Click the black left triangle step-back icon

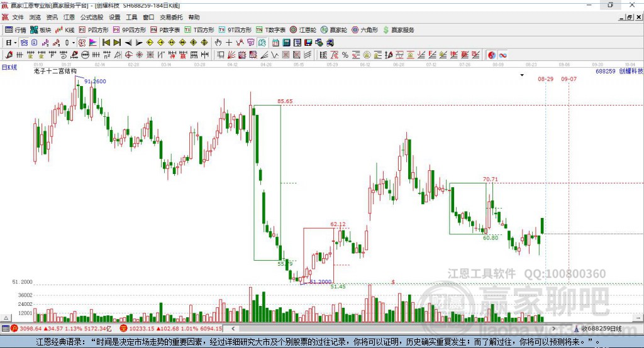(128, 43)
